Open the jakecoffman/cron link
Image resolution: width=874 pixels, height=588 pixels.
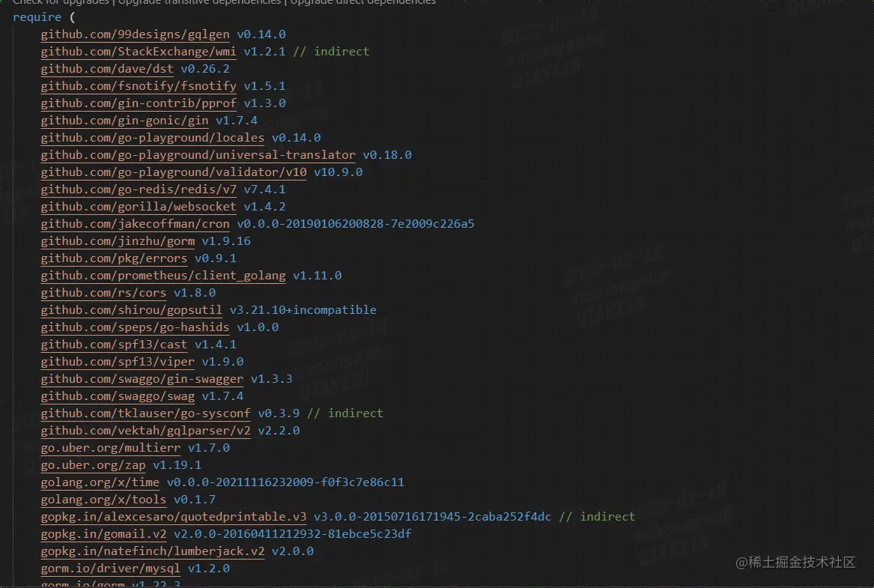click(135, 224)
